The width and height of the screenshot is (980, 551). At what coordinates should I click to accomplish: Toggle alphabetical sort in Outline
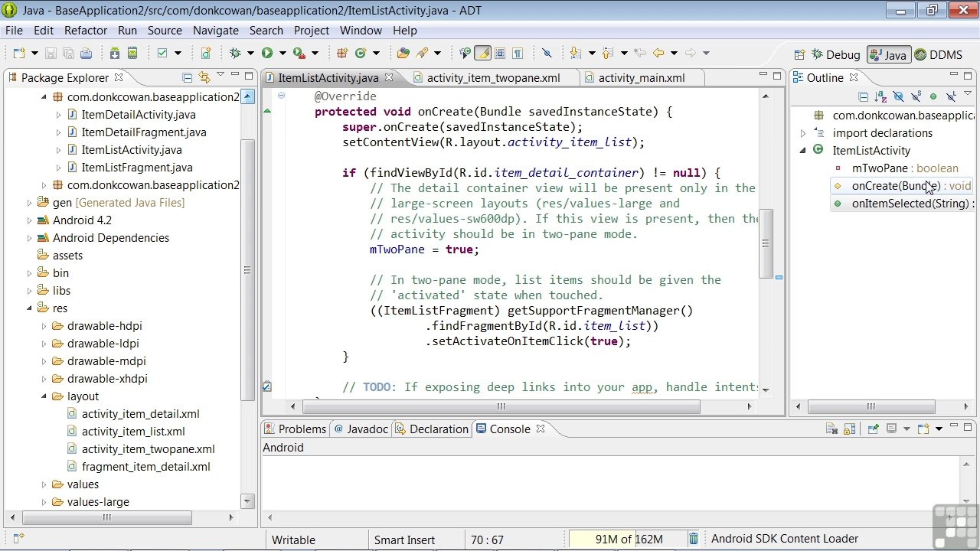pos(880,96)
